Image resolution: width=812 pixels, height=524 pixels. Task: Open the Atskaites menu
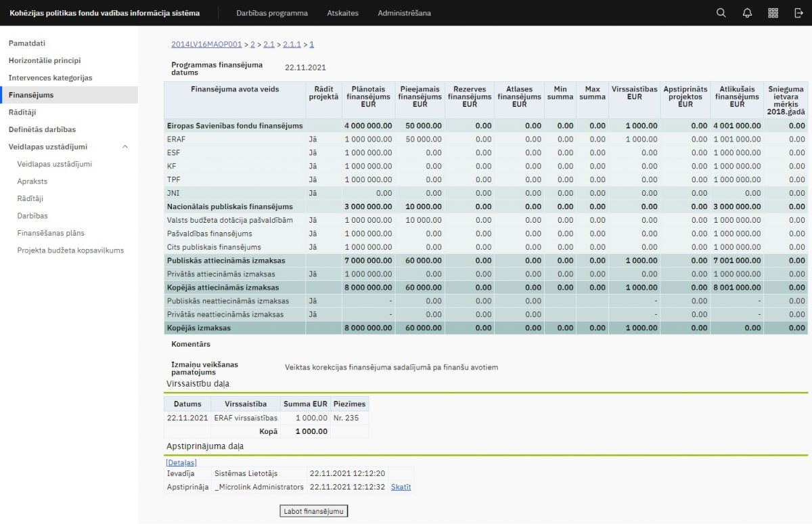click(x=342, y=13)
